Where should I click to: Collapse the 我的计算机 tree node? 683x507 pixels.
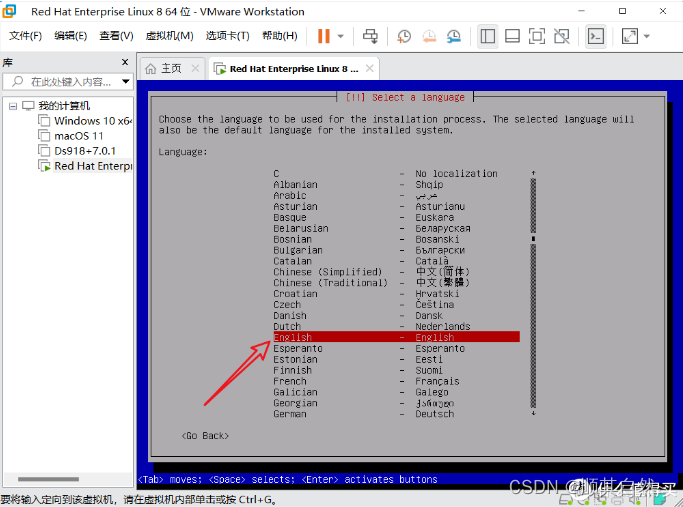click(13, 106)
